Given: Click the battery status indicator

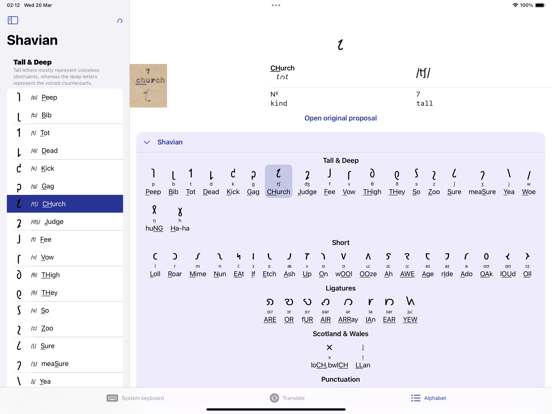Looking at the screenshot, I should (x=540, y=5).
